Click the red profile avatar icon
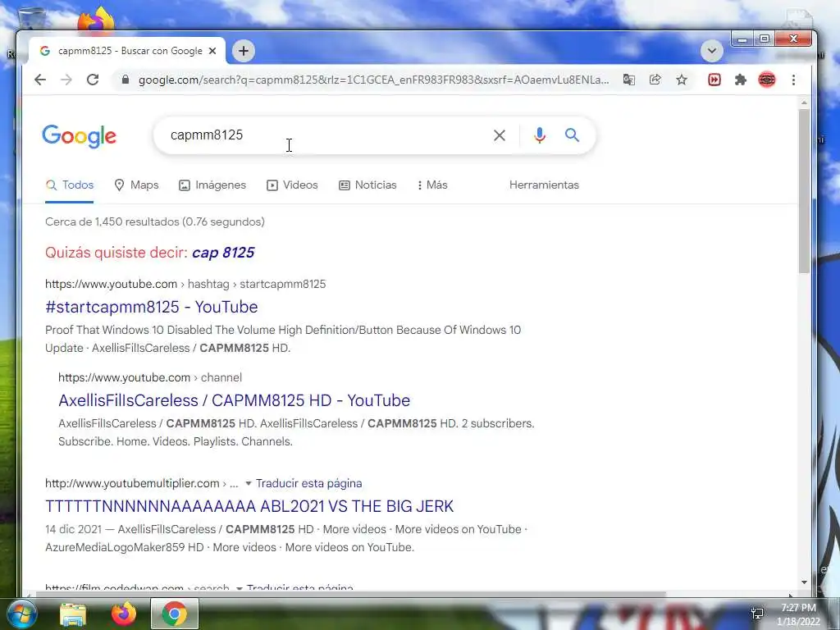The width and height of the screenshot is (840, 630). click(x=767, y=80)
